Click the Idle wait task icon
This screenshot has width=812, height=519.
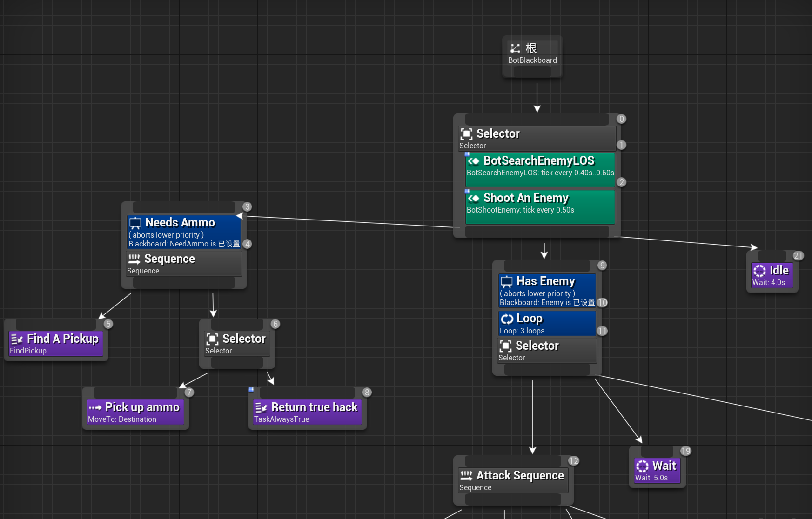759,271
